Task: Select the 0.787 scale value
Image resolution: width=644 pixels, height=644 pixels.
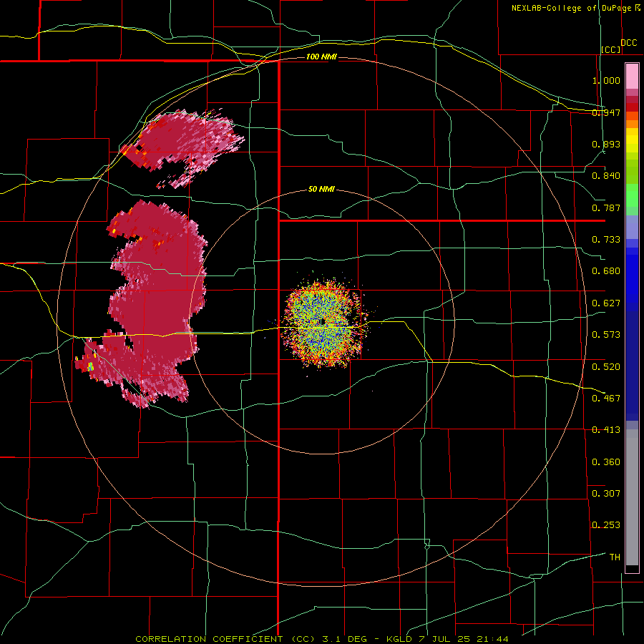Action: tap(606, 208)
